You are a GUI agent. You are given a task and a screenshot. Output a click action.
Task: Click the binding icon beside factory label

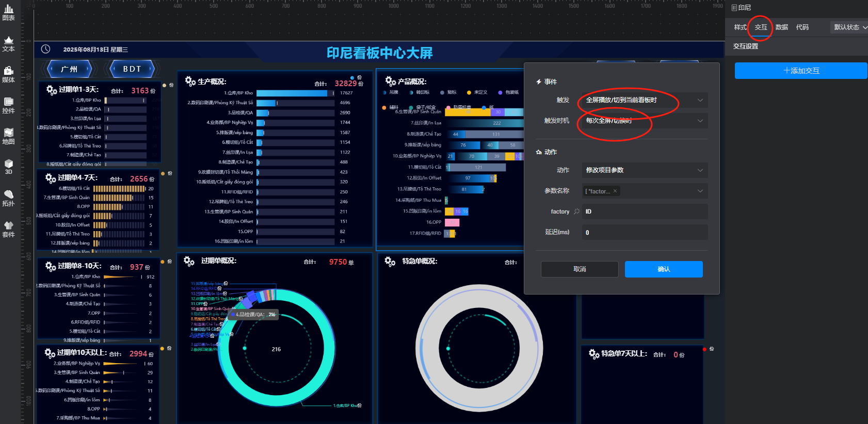(577, 211)
